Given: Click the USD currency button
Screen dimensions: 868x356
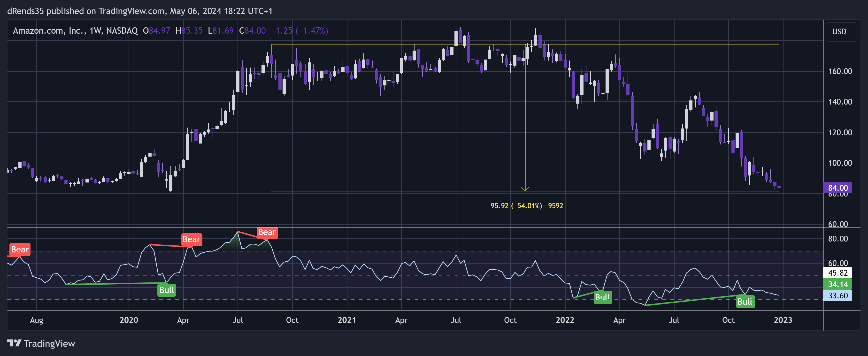Looking at the screenshot, I should coord(841,32).
